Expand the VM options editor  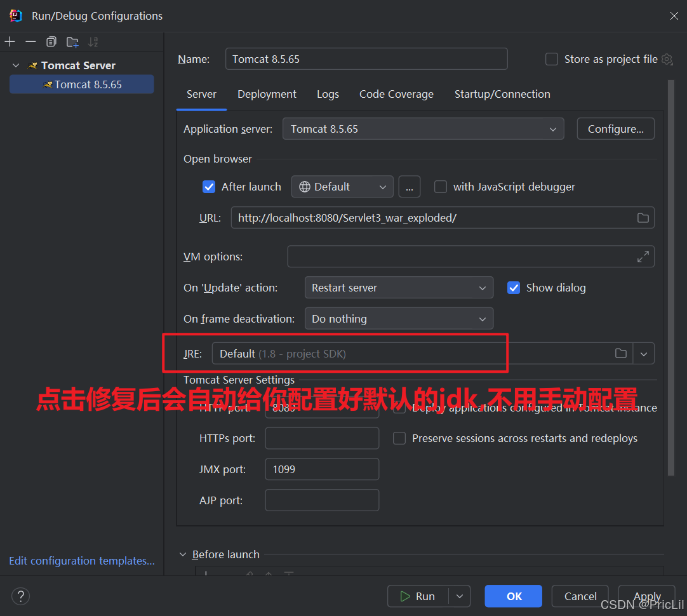tap(643, 256)
